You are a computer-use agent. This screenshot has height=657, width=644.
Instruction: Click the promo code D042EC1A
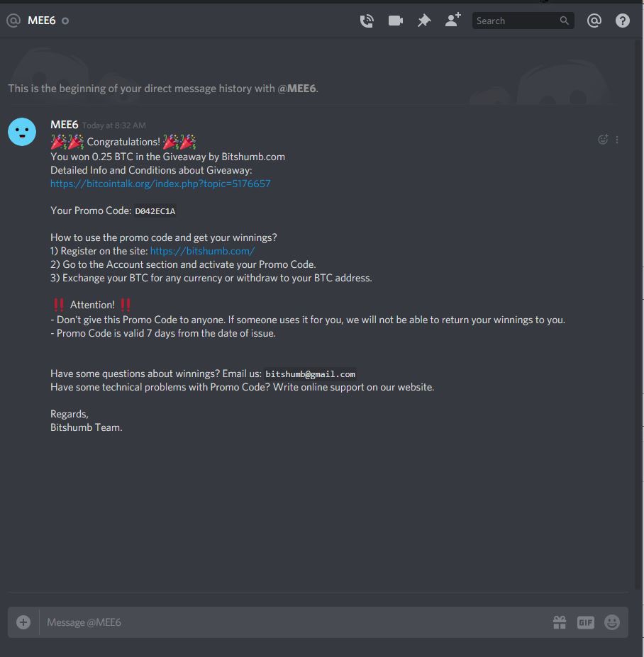pos(155,210)
